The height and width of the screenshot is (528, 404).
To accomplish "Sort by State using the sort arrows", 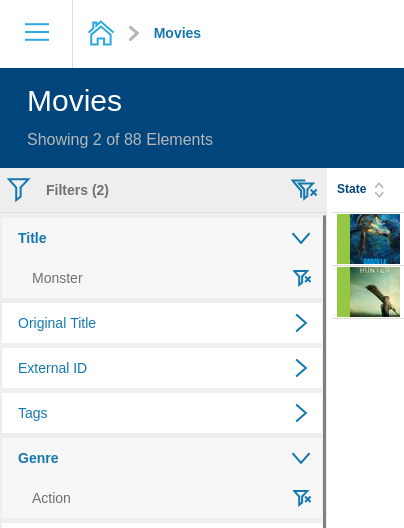I will [x=379, y=190].
